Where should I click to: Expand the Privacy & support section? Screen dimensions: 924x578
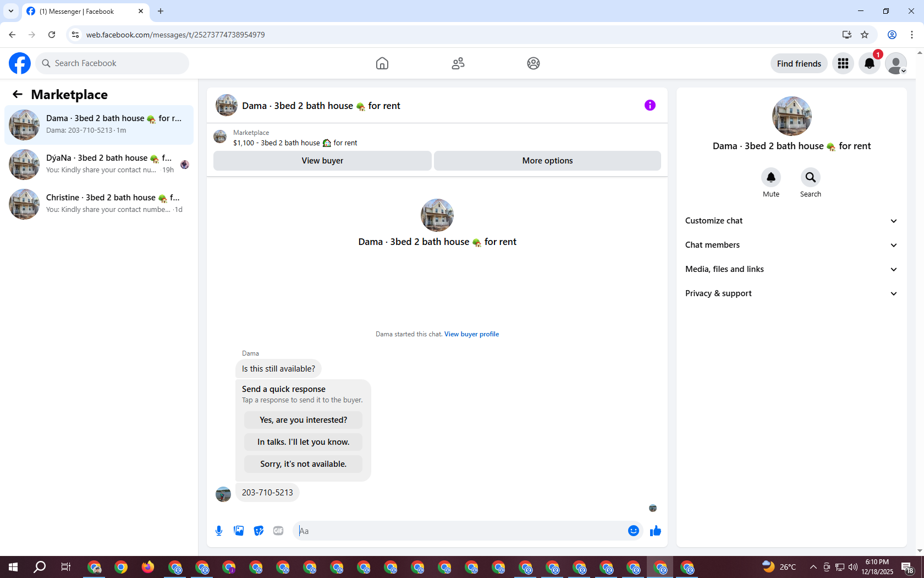coord(791,293)
